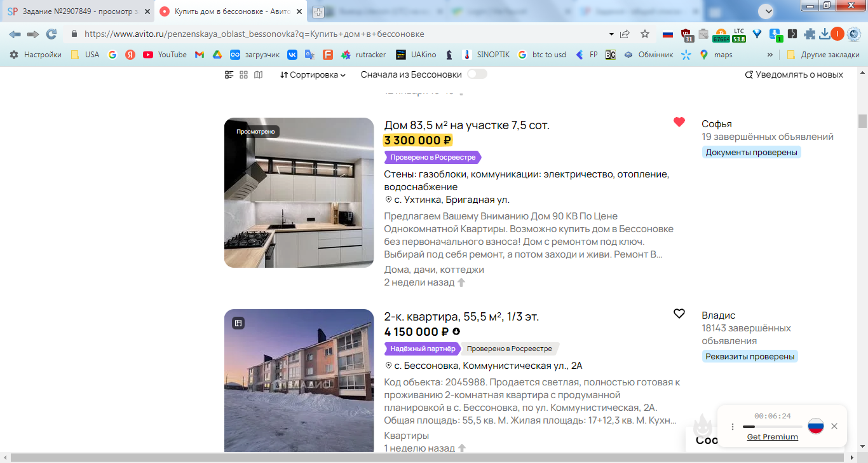
Task: Reload the Avito page
Action: [51, 34]
